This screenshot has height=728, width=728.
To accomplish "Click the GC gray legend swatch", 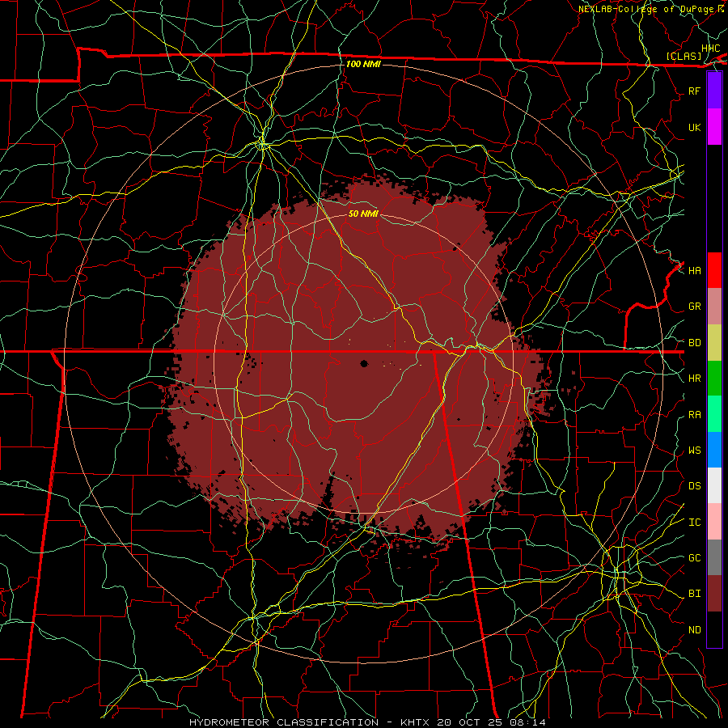I will coord(714,557).
